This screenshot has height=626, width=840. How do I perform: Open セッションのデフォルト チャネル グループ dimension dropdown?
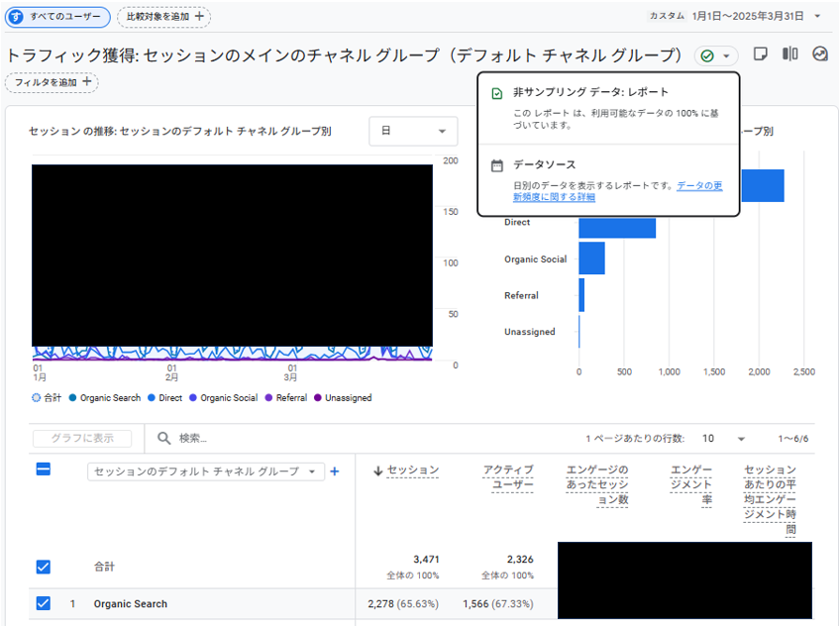pyautogui.click(x=206, y=471)
